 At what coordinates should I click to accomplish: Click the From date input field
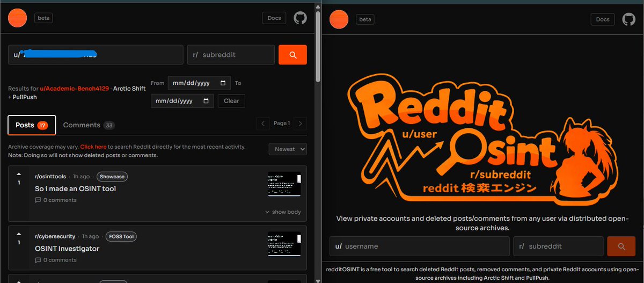tap(199, 83)
